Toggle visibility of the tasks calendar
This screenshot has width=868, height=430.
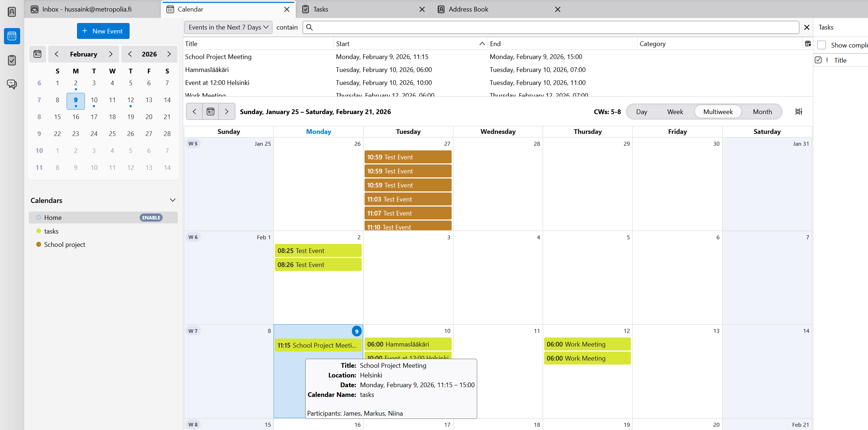coord(39,231)
